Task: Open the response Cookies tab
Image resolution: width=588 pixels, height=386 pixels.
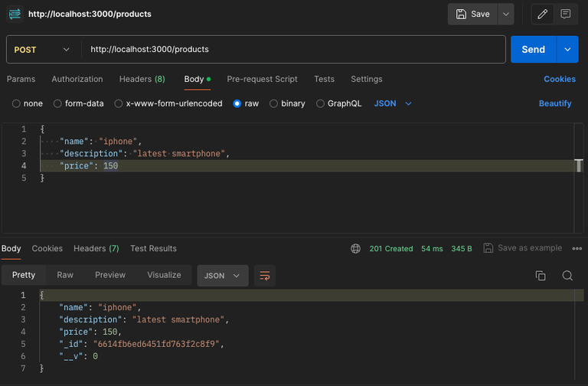Action: [x=47, y=248]
